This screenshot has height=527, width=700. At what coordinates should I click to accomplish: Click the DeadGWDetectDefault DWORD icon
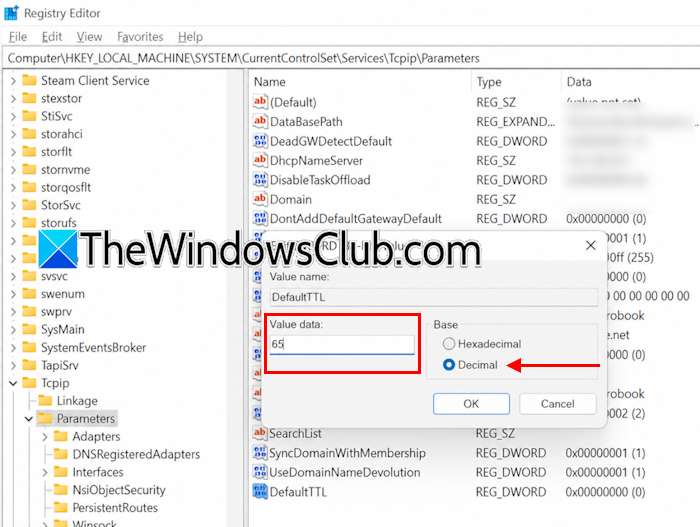point(260,141)
